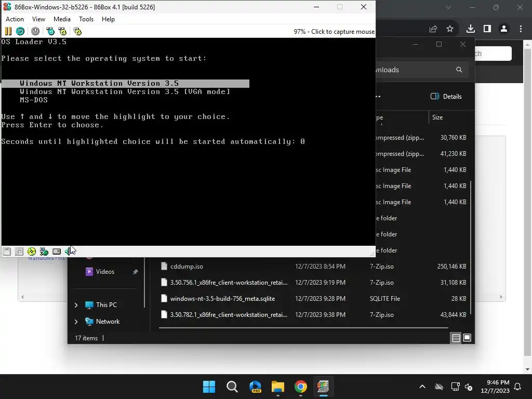Select the cddump.iso file
Viewport: 532px width, 399px height.
pos(187,267)
